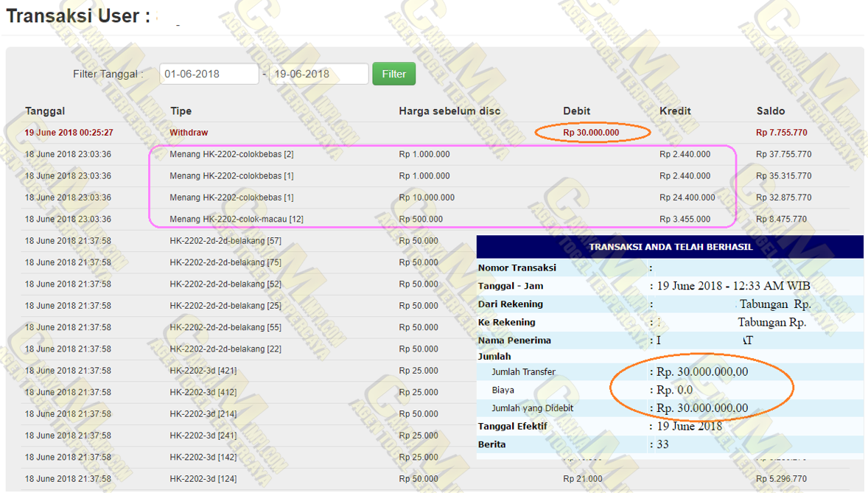Click the Debit column header

pyautogui.click(x=576, y=111)
